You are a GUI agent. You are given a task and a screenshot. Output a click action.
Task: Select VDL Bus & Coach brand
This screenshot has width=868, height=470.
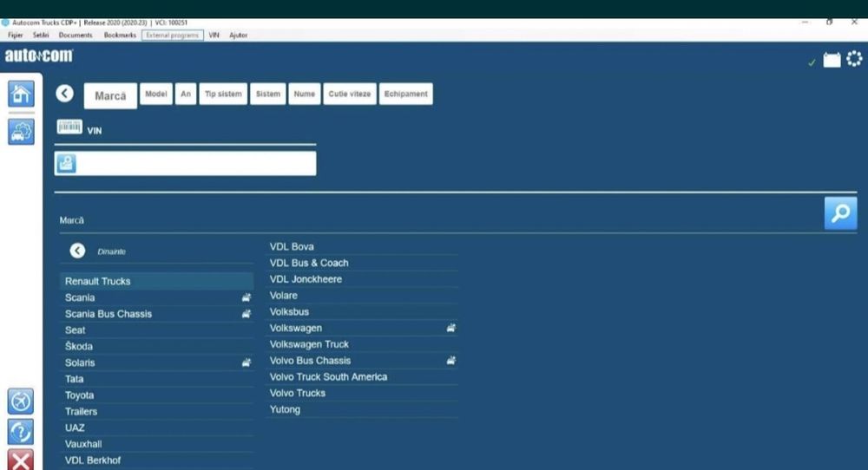(361, 263)
